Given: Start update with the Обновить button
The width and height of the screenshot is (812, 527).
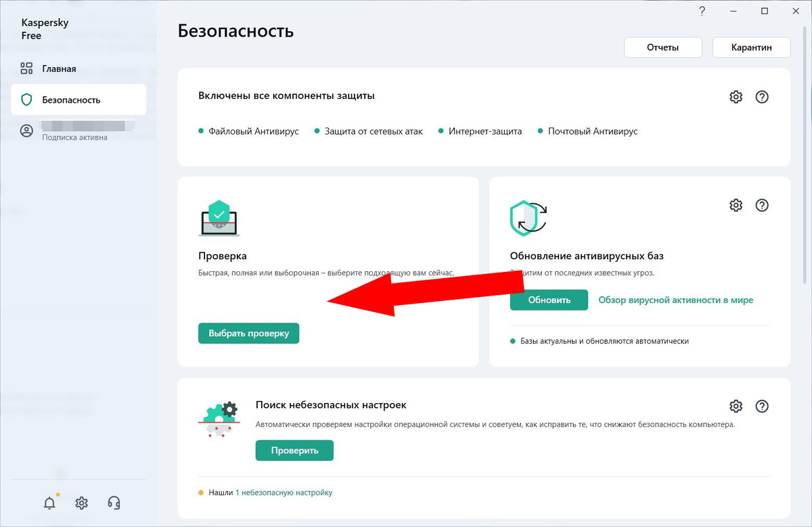Looking at the screenshot, I should pyautogui.click(x=549, y=300).
